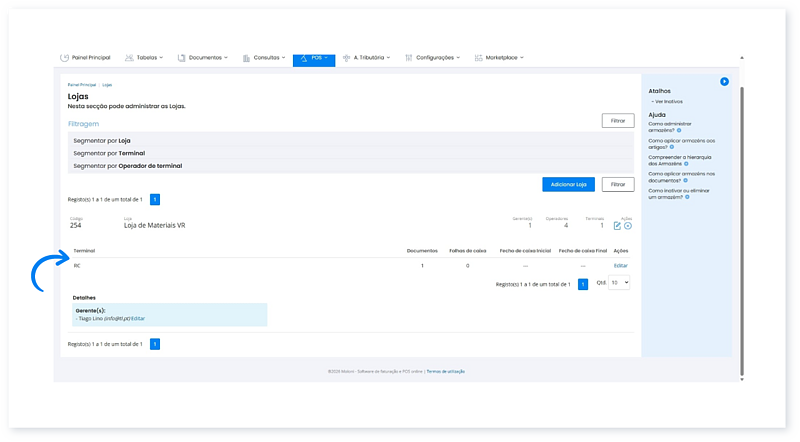
Task: Expand the Documentos menu
Action: [x=203, y=58]
